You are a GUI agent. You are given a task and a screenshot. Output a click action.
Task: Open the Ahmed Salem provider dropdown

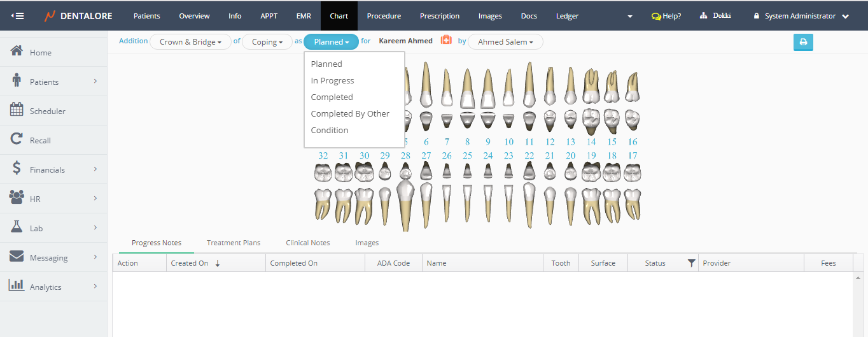[x=505, y=42]
